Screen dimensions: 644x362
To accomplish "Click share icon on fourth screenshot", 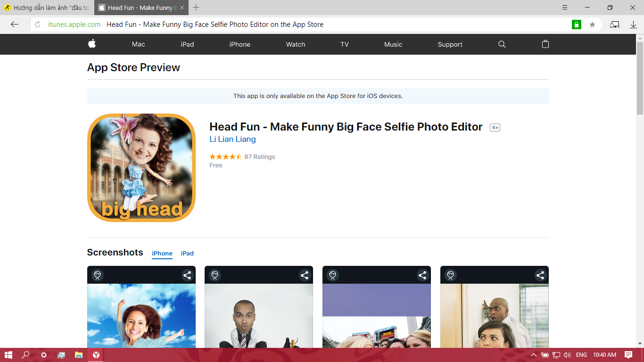I will (540, 275).
